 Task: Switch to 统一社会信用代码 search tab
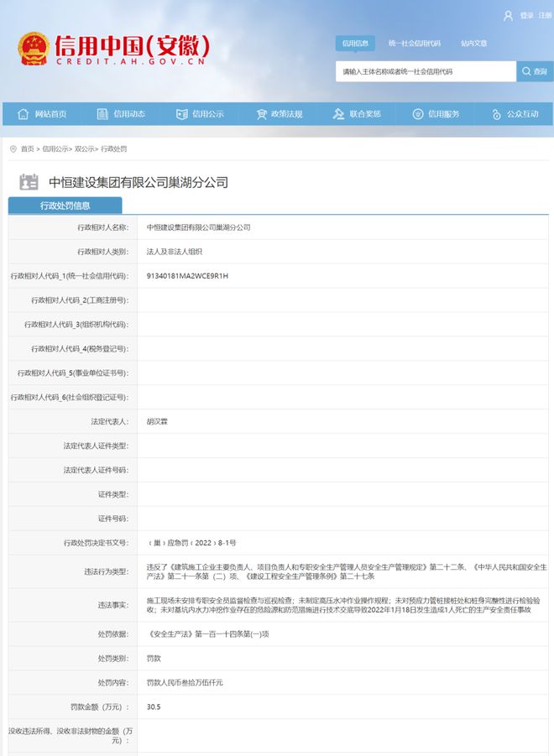412,43
